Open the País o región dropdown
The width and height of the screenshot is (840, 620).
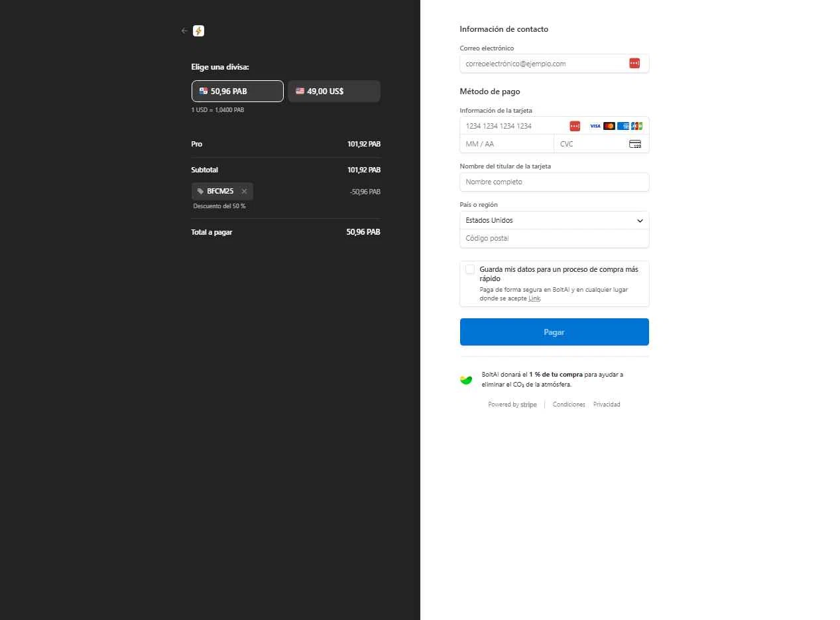[554, 220]
